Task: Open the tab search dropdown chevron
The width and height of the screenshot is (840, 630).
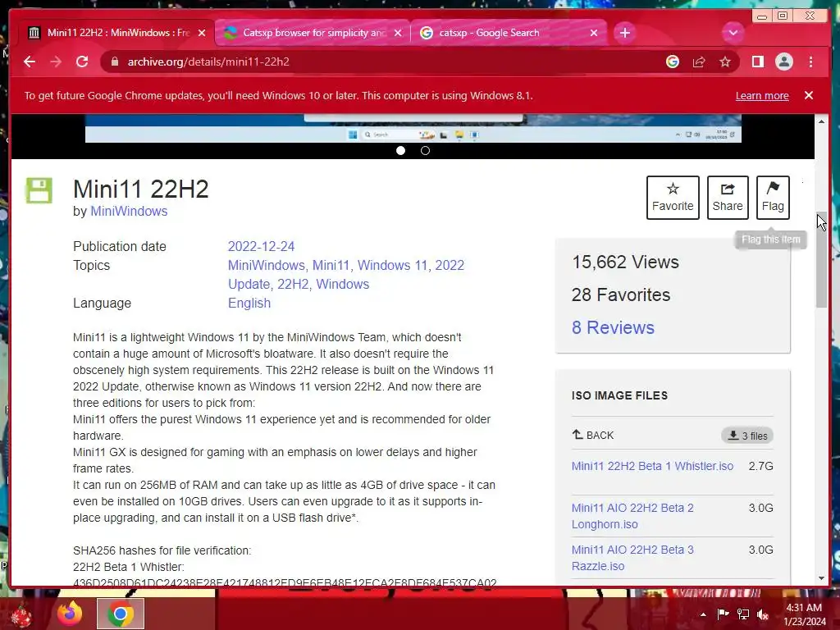Action: pyautogui.click(x=733, y=33)
